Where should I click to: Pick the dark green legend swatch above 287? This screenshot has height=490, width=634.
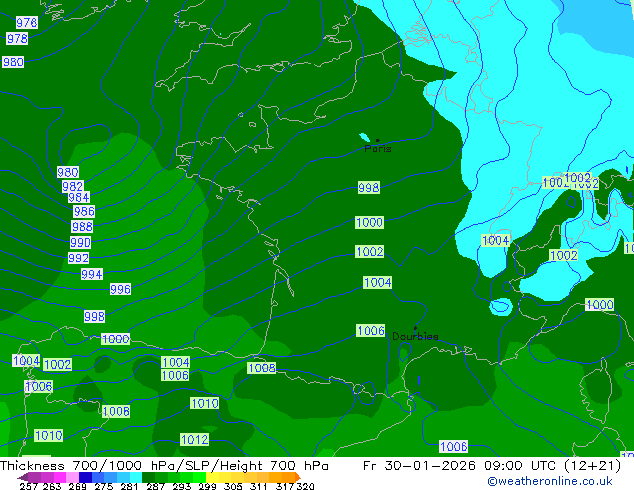tap(148, 477)
